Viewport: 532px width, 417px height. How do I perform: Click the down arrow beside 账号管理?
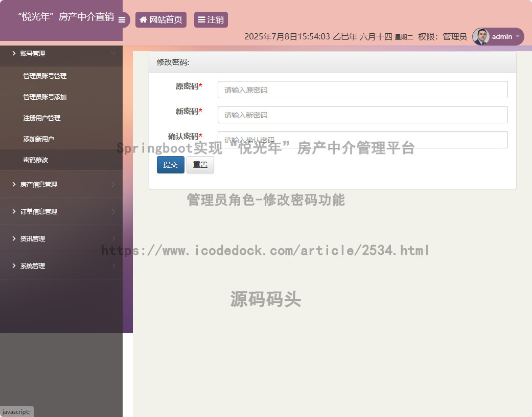(113, 53)
